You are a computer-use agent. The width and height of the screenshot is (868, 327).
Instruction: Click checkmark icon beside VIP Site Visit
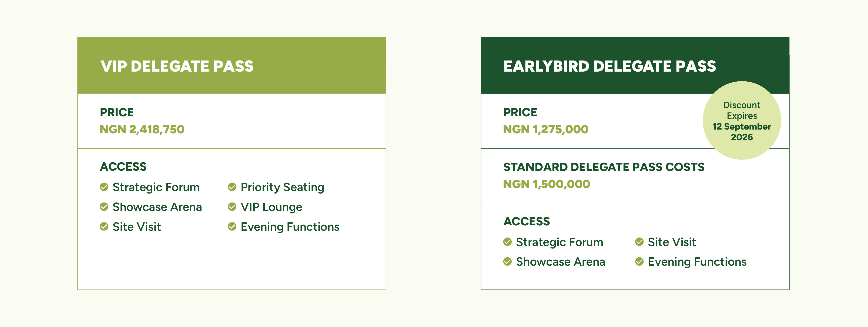click(x=104, y=226)
